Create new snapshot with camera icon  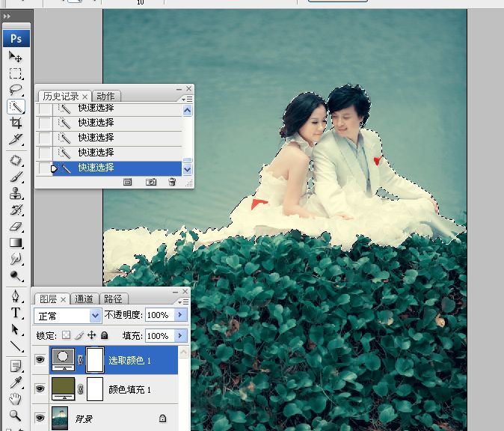150,182
